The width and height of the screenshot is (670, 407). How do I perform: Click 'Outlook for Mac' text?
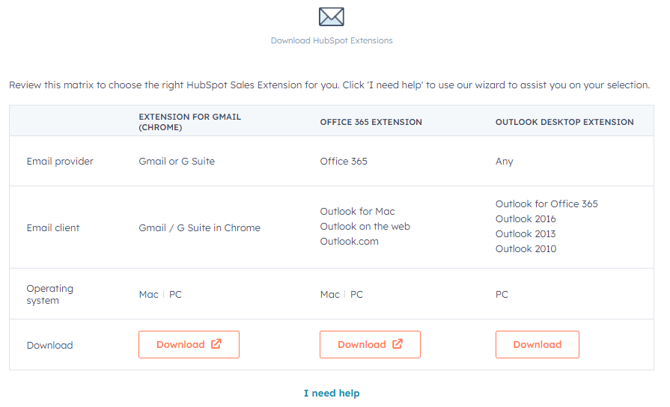[357, 211]
